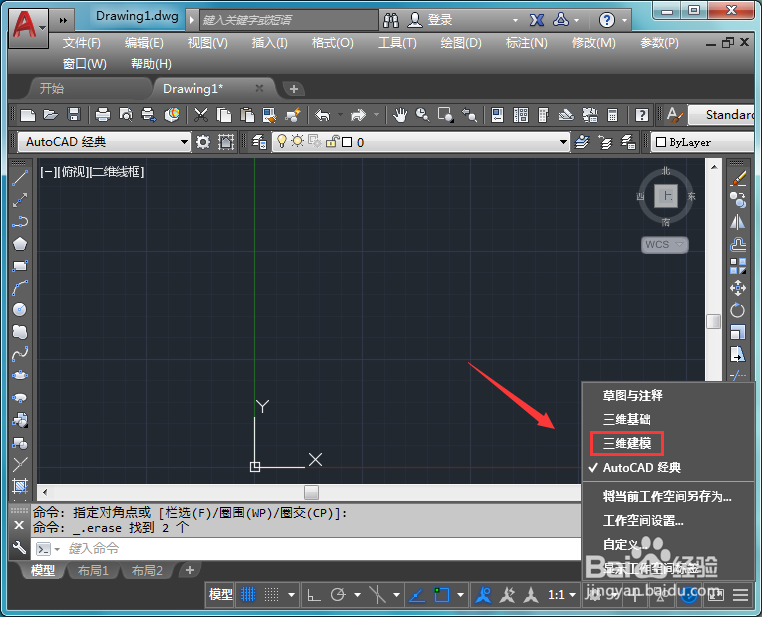The image size is (762, 617).
Task: Expand the undo history dropdown arrow
Action: 340,115
